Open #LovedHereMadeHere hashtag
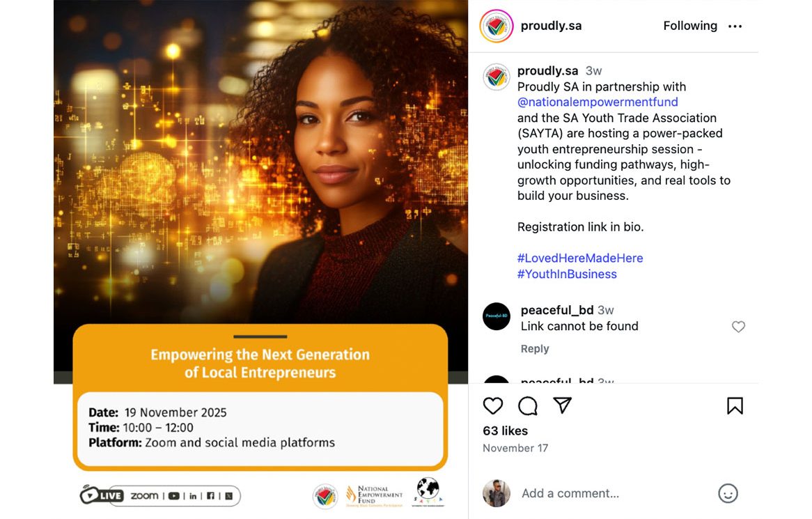Screen dimensions: 812x519 [x=580, y=258]
